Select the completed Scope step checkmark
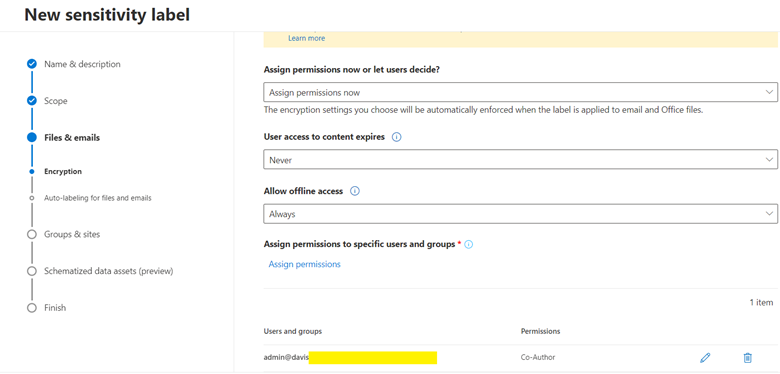 [x=32, y=101]
